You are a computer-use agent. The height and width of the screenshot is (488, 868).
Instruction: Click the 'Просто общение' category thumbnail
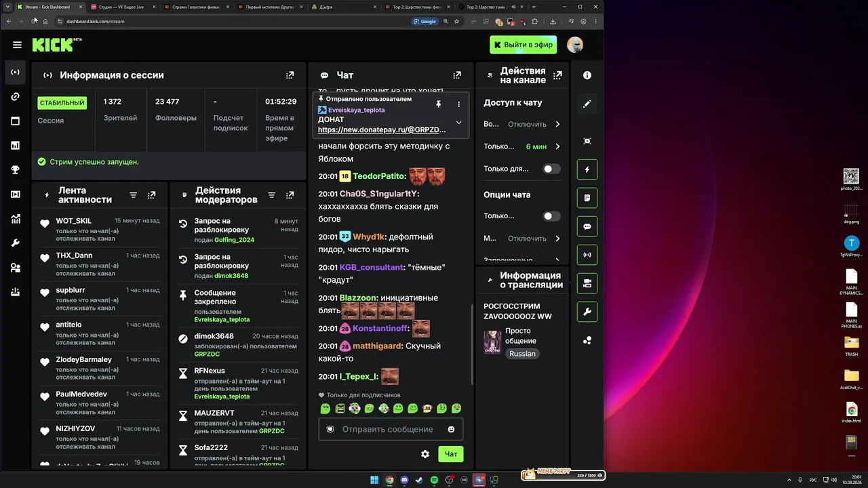pyautogui.click(x=492, y=342)
